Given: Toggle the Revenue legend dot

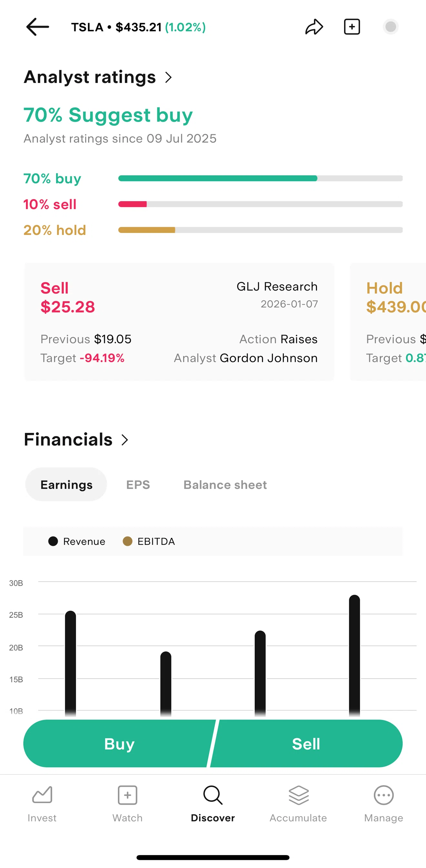Looking at the screenshot, I should [53, 541].
